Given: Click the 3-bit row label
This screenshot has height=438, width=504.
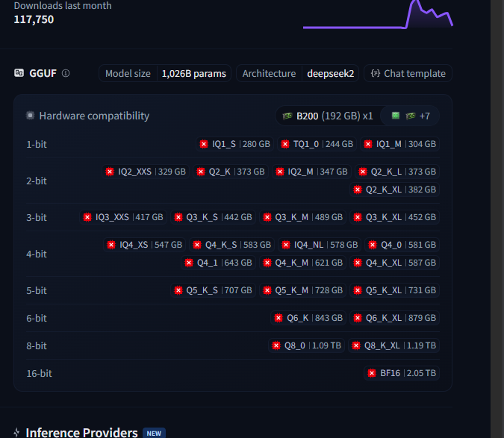Looking at the screenshot, I should coord(37,217).
